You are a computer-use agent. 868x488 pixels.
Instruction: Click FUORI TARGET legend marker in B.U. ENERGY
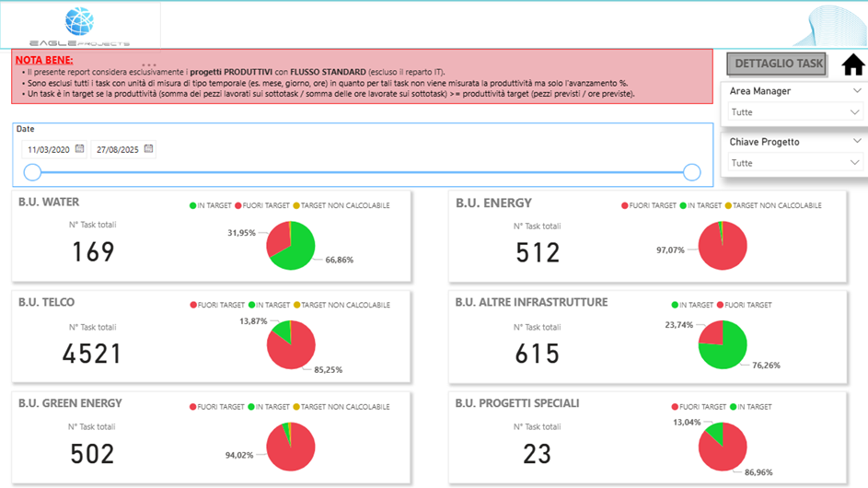point(626,206)
